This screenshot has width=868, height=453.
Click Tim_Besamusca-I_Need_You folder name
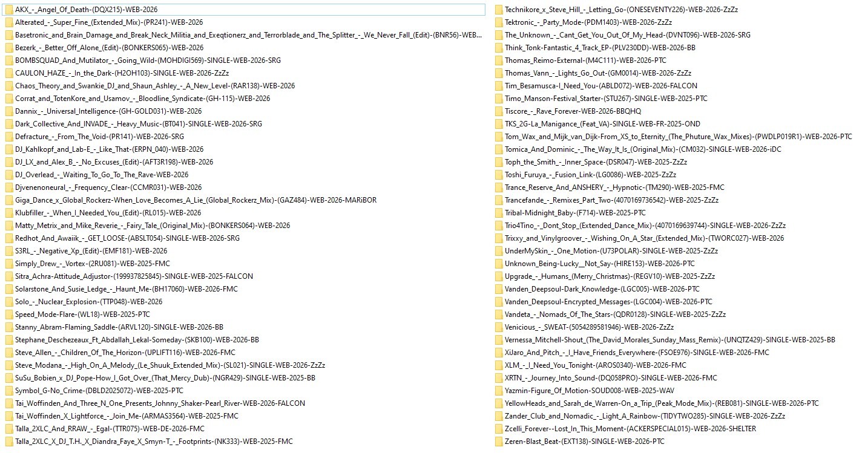[601, 86]
